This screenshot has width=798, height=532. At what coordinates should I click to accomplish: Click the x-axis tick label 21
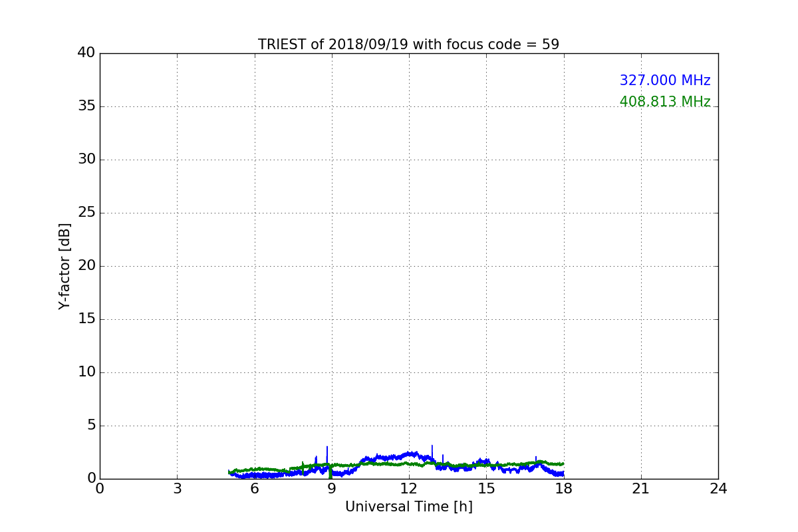(x=641, y=489)
